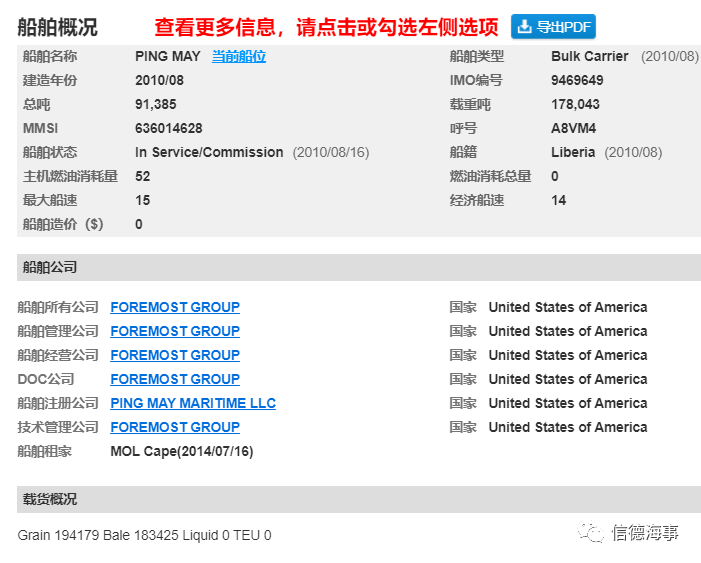701x563 pixels.
Task: Select United States of America for 船舶所有公司
Action: point(568,307)
